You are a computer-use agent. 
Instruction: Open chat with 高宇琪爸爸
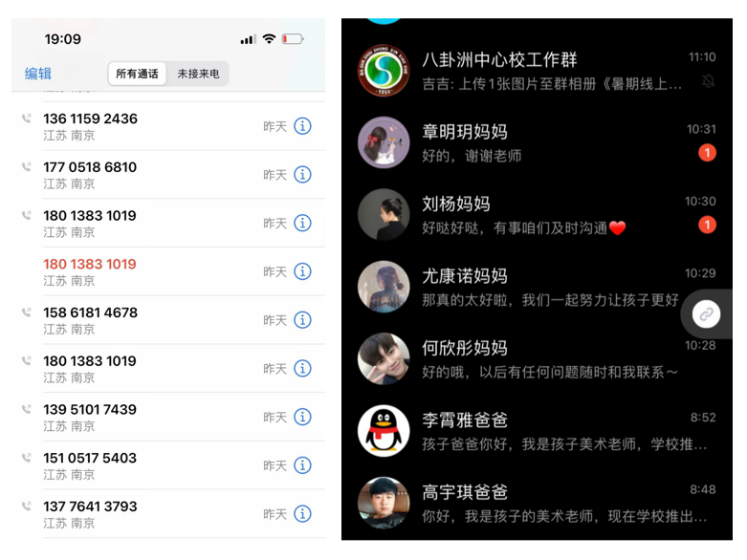pyautogui.click(x=537, y=503)
